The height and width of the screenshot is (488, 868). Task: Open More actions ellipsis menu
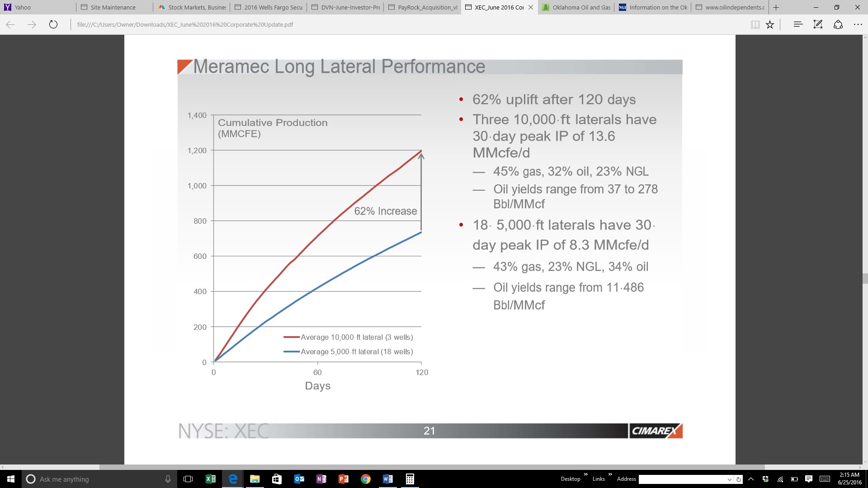pos(858,24)
